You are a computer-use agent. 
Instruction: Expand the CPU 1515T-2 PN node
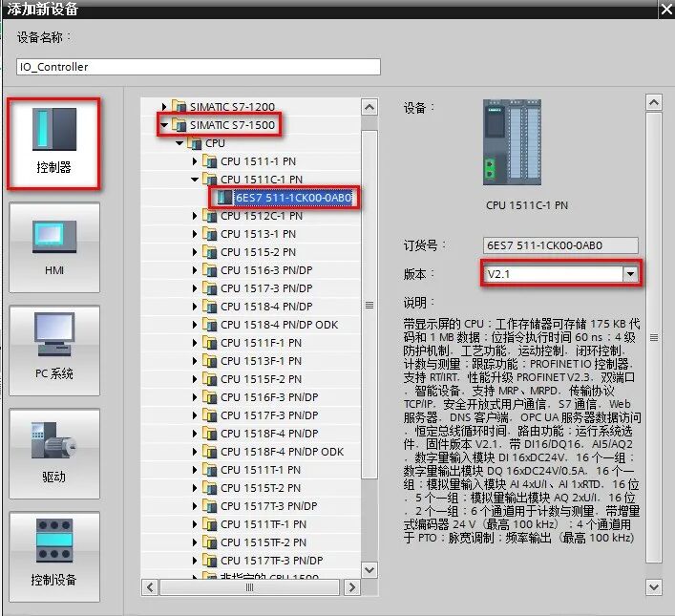click(195, 488)
